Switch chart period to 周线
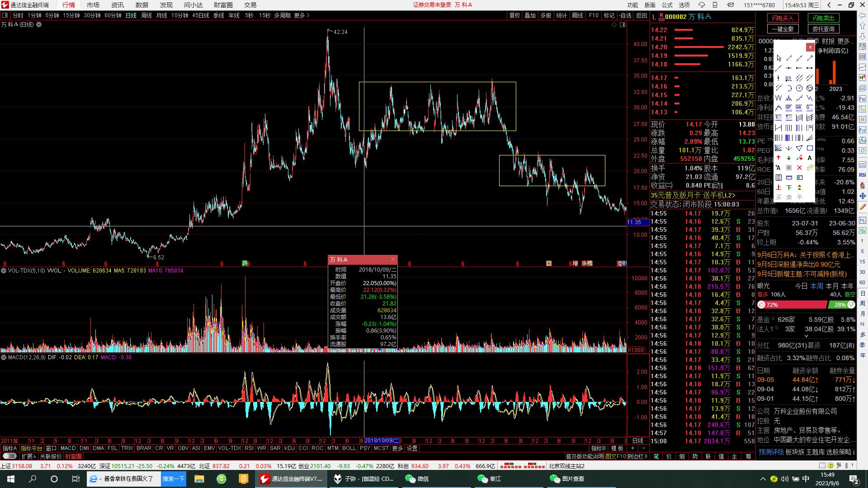Screen dimensions: 868x488 (146, 15)
